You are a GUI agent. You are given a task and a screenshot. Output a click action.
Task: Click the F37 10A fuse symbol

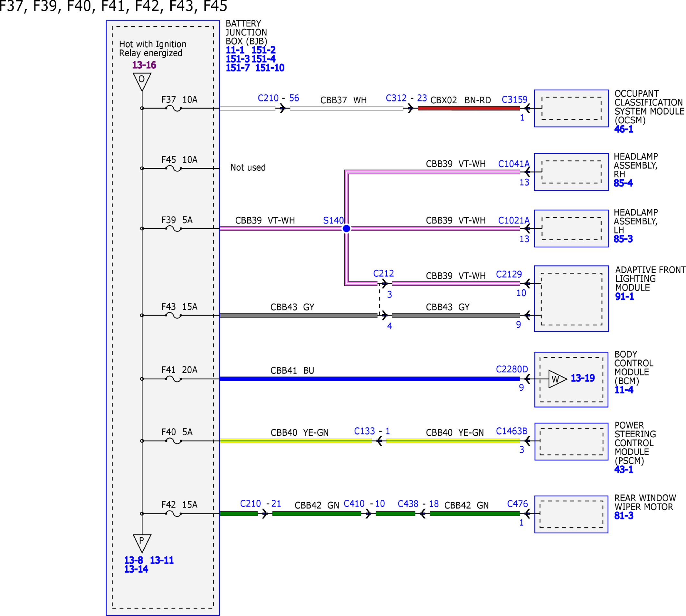(x=173, y=108)
